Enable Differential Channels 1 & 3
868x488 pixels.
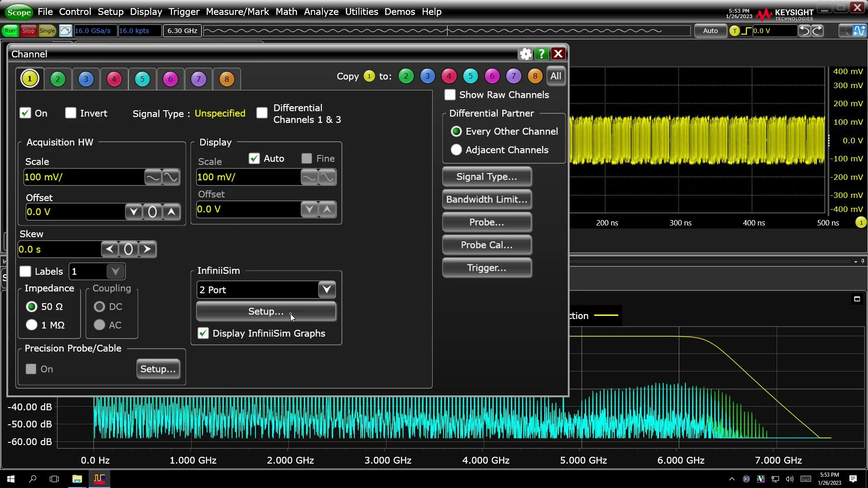tap(262, 113)
